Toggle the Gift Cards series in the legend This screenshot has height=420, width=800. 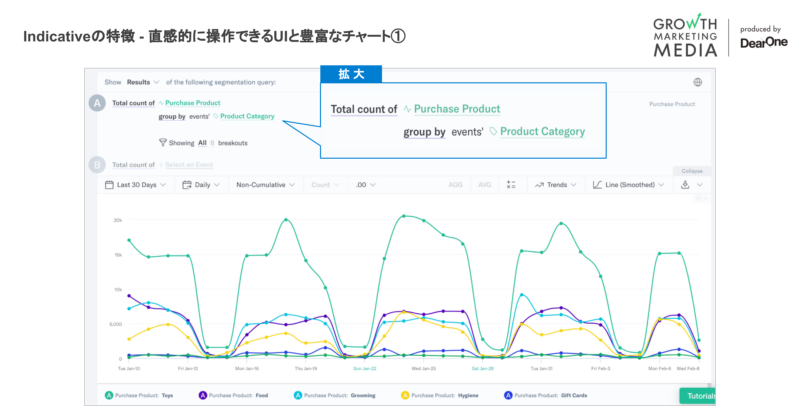click(x=545, y=396)
